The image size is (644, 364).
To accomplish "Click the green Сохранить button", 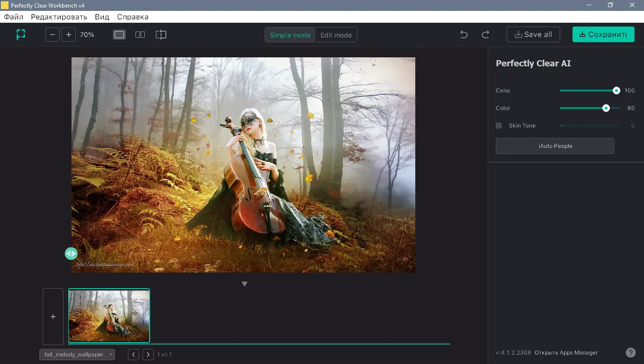I will tap(603, 35).
